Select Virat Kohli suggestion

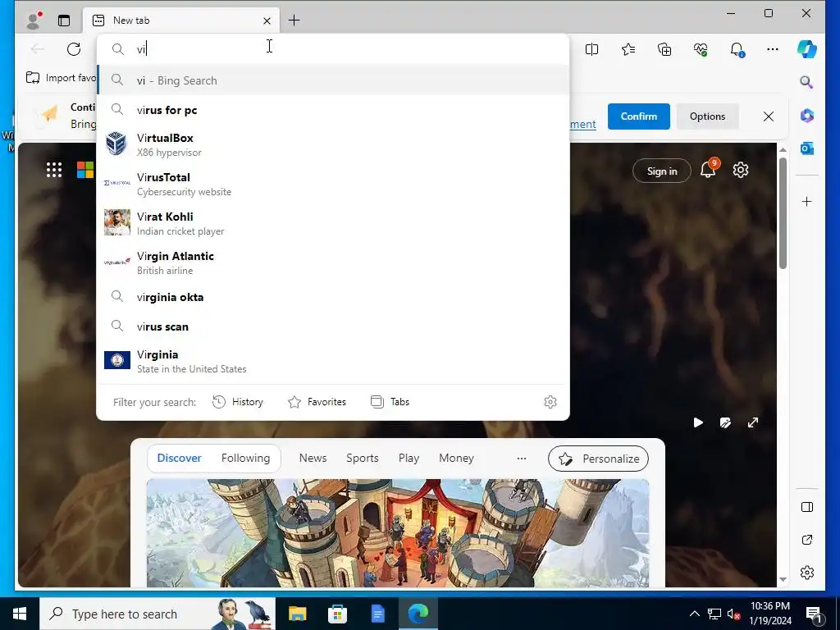click(x=333, y=223)
